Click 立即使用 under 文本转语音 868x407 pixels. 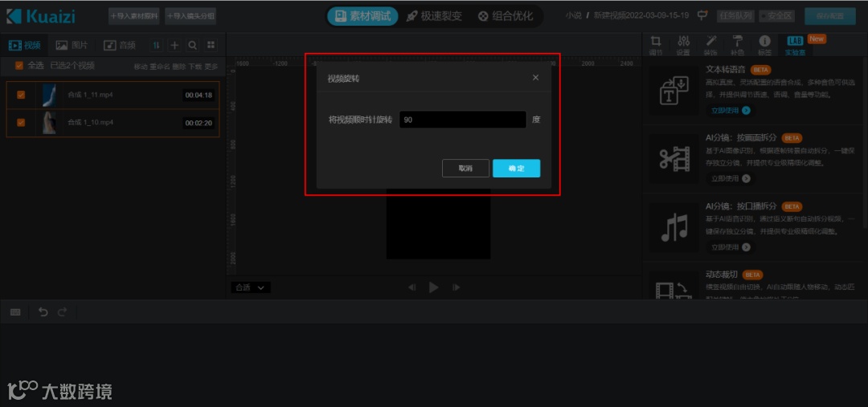coord(731,110)
